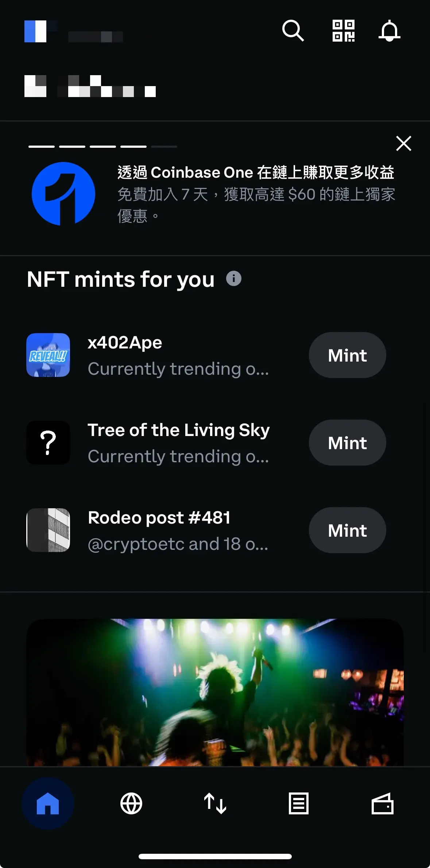Open the globe browser tab
The width and height of the screenshot is (430, 868).
tap(131, 803)
